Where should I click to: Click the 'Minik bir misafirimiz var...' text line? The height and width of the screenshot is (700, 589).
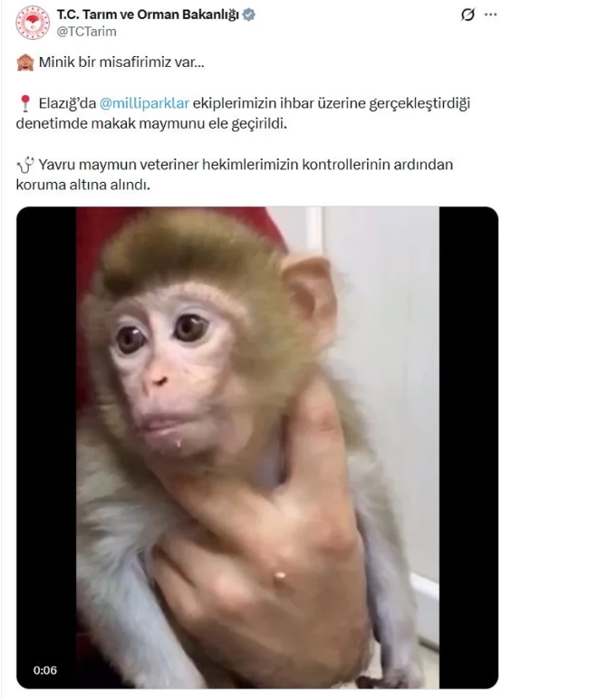(121, 62)
